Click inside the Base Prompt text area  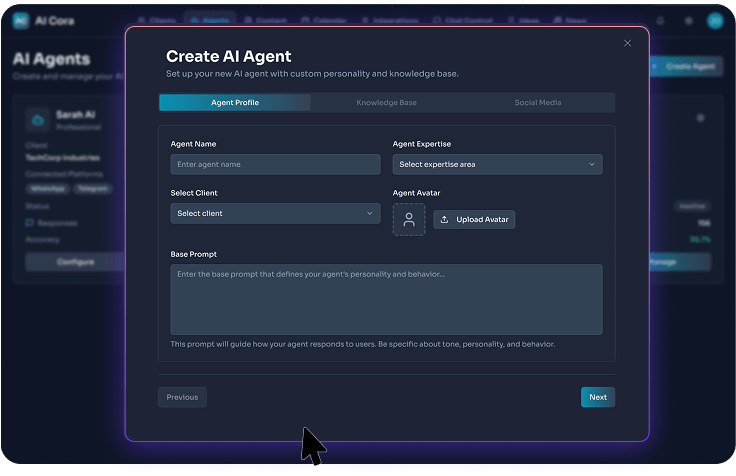pos(386,299)
